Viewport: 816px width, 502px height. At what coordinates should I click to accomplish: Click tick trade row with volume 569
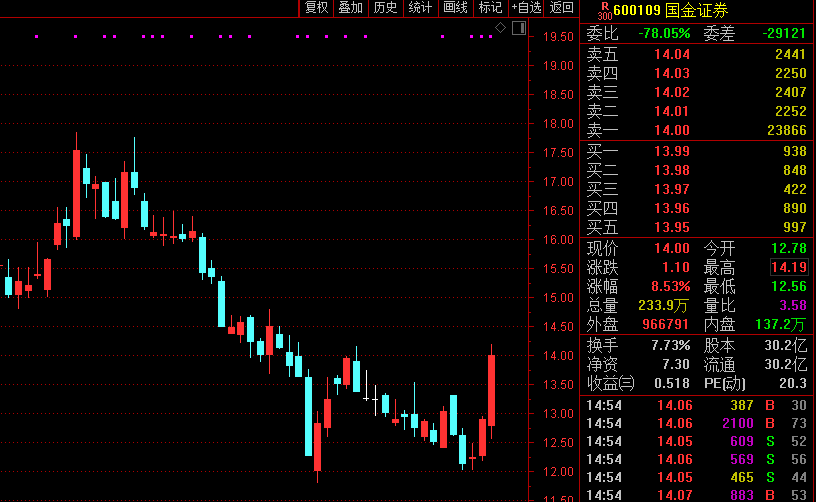697,459
